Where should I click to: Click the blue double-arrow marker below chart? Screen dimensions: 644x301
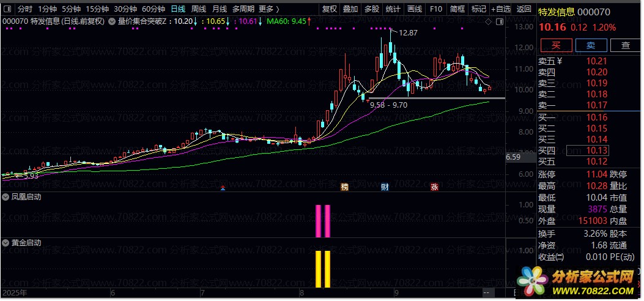223,188
